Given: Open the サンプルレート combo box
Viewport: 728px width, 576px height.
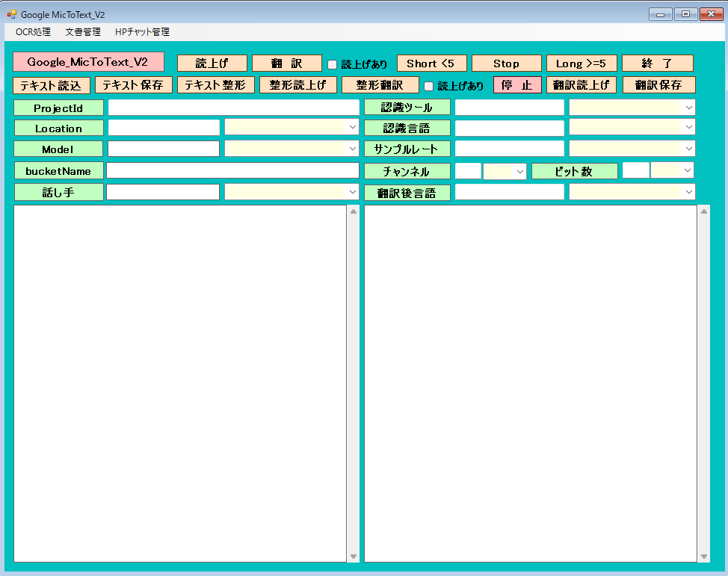Looking at the screenshot, I should pyautogui.click(x=688, y=149).
